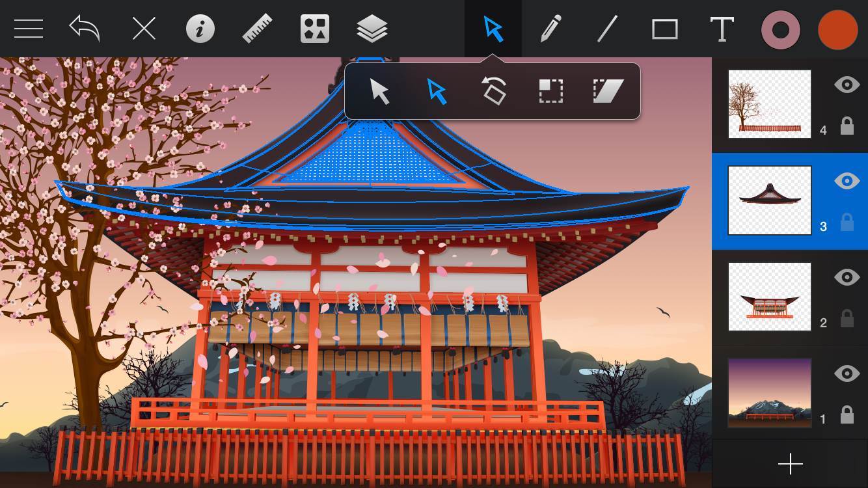Hide layer 4 with its eye icon
868x488 pixels.
pyautogui.click(x=847, y=85)
